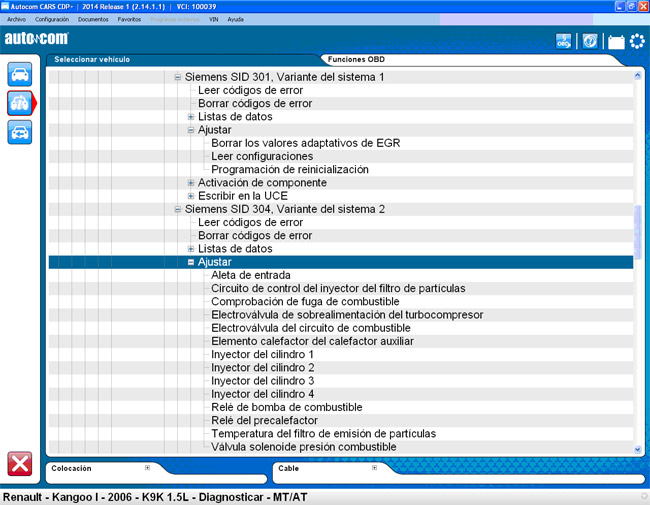Click the vertical scrollbar thumb
The image size is (650, 505).
[x=638, y=232]
